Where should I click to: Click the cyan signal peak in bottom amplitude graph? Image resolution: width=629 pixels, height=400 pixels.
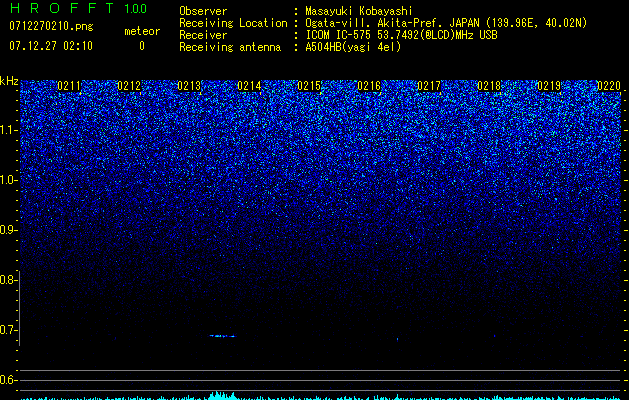pyautogui.click(x=221, y=395)
